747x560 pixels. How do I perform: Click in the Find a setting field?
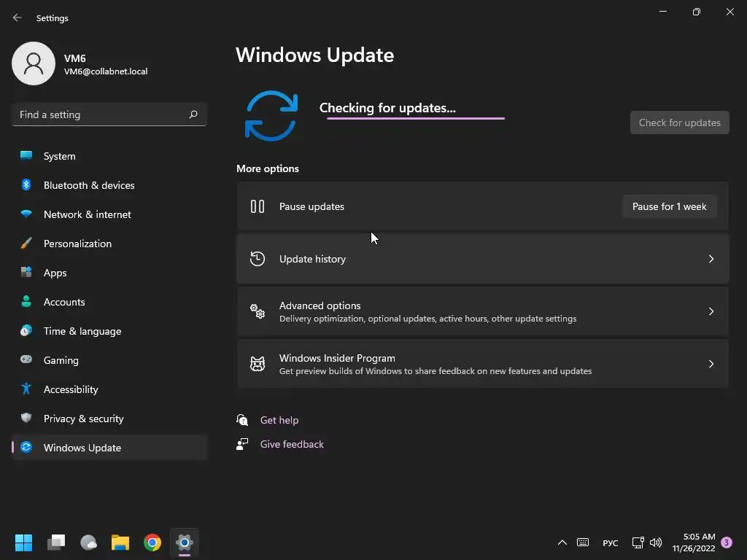[x=109, y=114]
